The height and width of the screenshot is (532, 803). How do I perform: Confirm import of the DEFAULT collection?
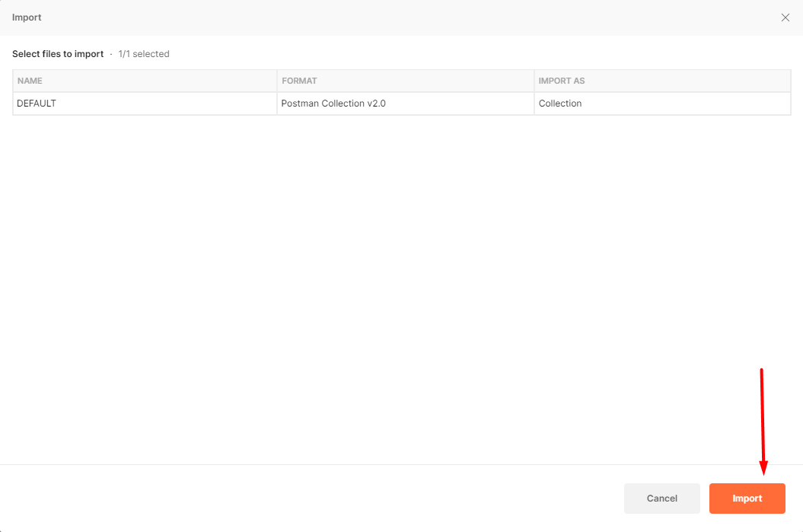[747, 498]
